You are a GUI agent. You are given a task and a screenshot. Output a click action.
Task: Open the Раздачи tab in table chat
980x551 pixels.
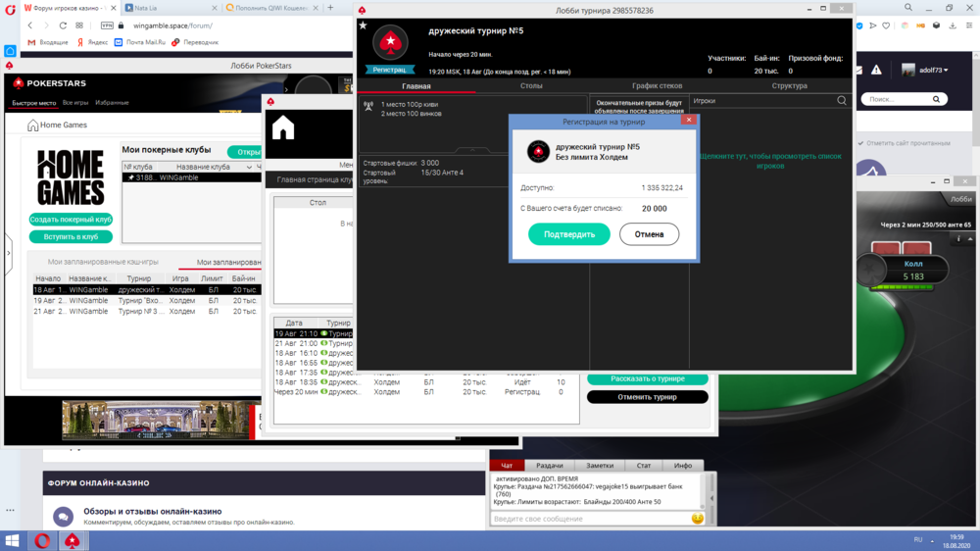[x=549, y=466]
